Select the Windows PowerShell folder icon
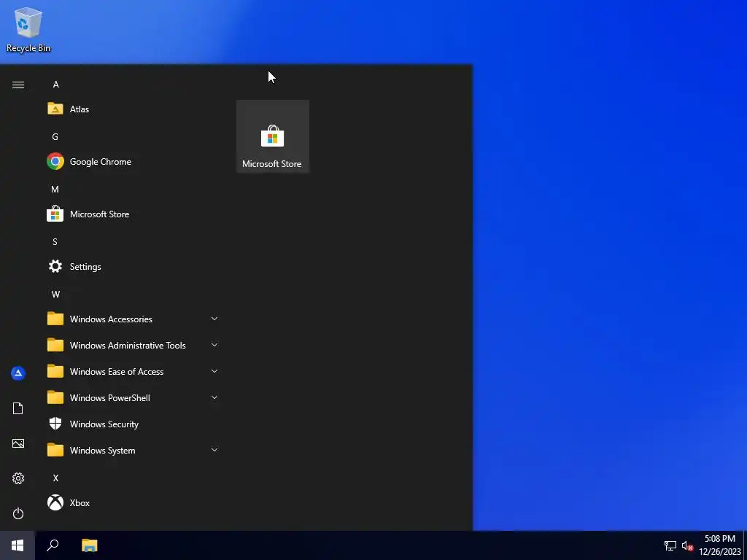This screenshot has height=560, width=747. [55, 397]
